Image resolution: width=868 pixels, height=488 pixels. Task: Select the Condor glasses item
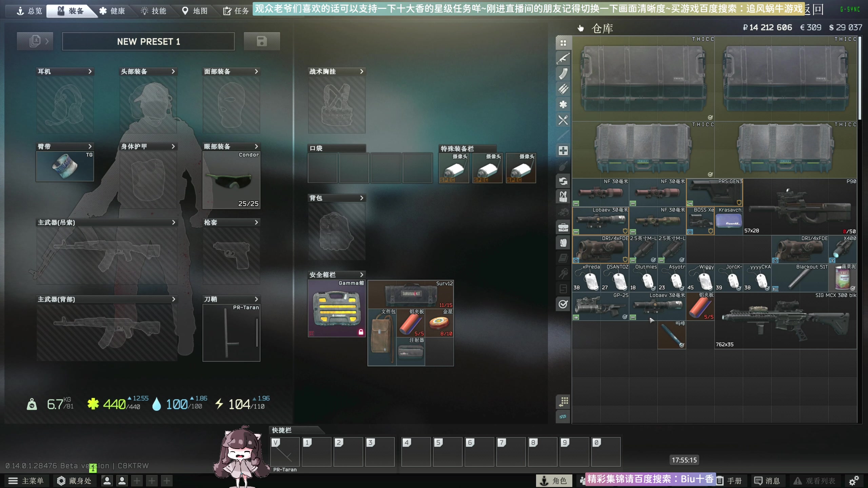231,180
